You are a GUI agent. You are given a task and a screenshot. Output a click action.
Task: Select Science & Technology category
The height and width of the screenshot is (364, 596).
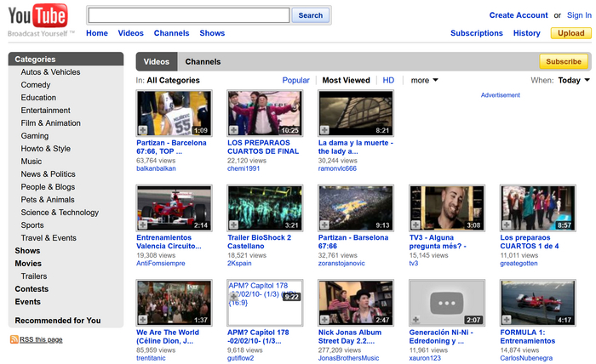tap(60, 212)
